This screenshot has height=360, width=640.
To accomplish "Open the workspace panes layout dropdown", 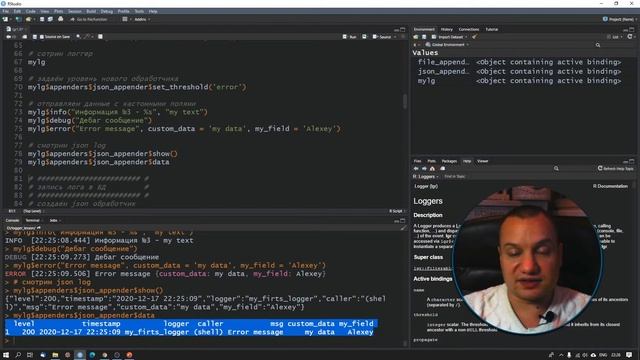I will coord(126,19).
